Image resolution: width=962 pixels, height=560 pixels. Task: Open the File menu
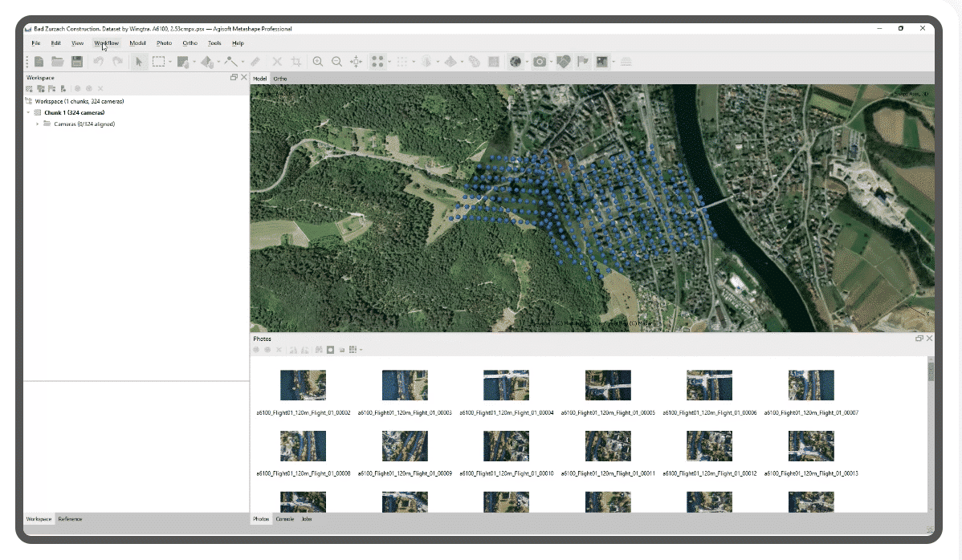35,43
